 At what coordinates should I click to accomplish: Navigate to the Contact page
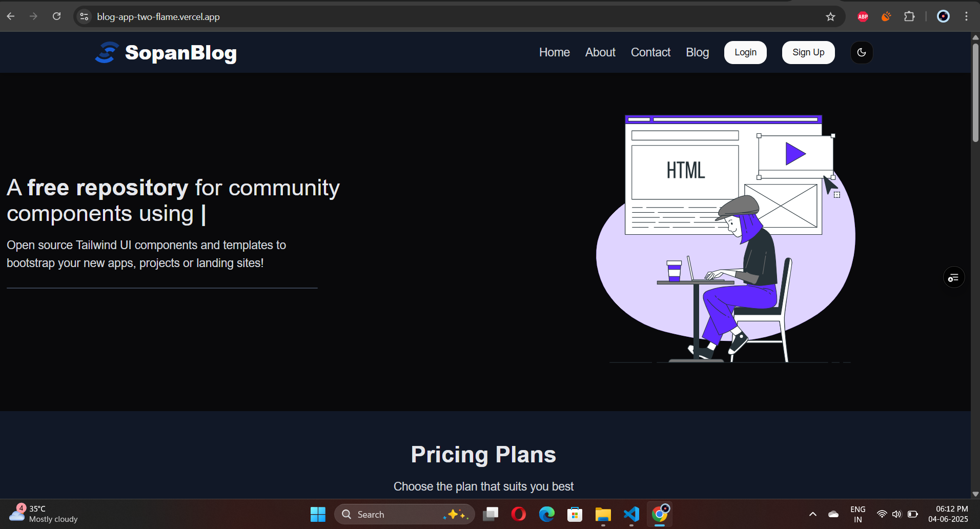click(650, 52)
